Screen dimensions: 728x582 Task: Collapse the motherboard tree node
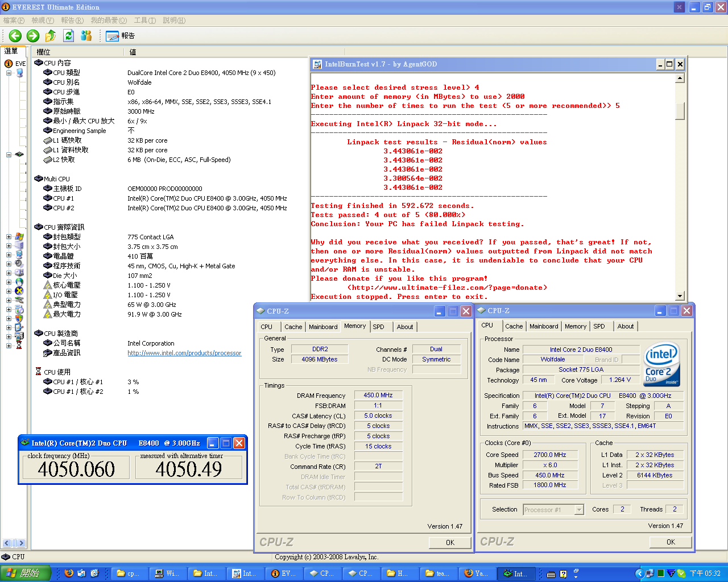pyautogui.click(x=9, y=155)
